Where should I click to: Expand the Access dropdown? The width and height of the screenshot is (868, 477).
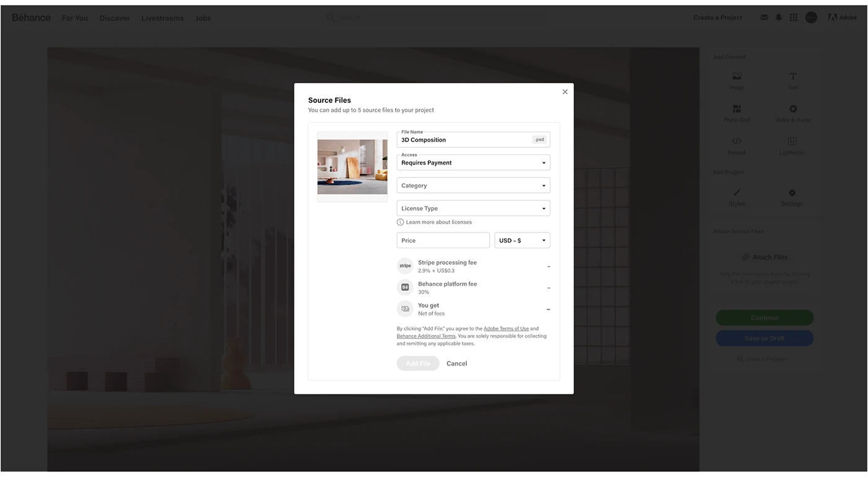(x=473, y=163)
